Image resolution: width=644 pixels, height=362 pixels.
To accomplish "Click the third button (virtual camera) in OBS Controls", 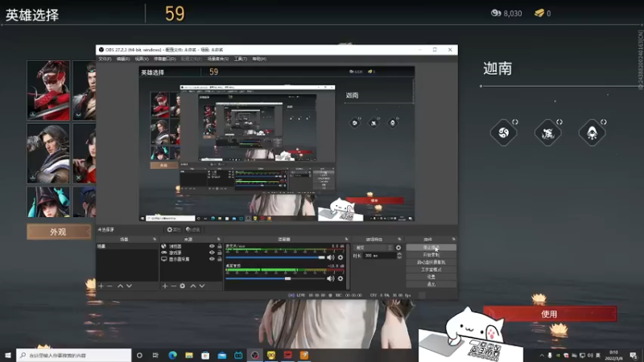I will 431,262.
